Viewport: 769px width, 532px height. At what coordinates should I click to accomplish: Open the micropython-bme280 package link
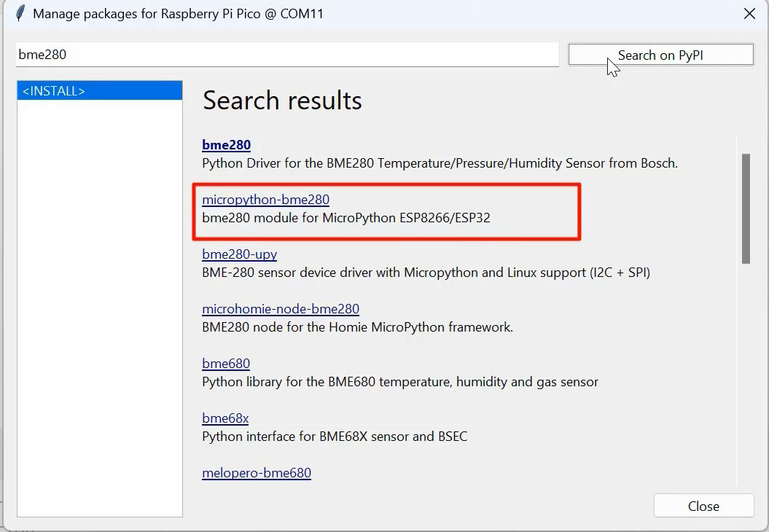(265, 200)
